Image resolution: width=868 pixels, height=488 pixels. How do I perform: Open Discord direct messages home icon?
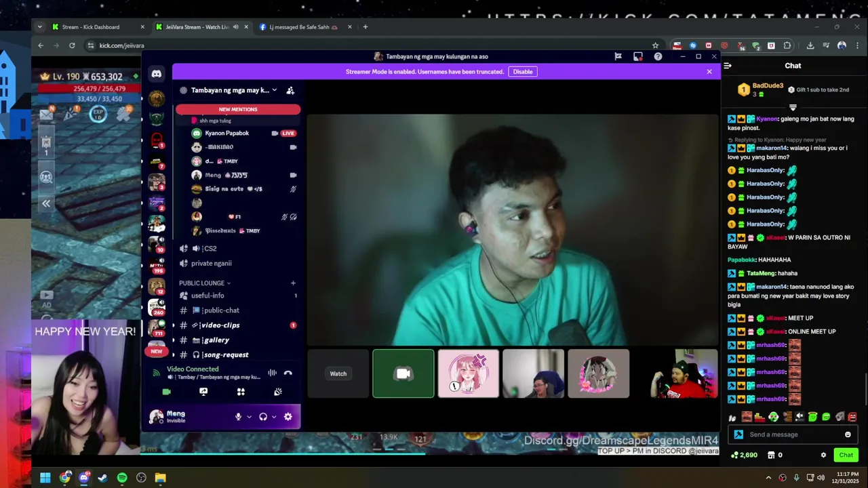coord(157,74)
